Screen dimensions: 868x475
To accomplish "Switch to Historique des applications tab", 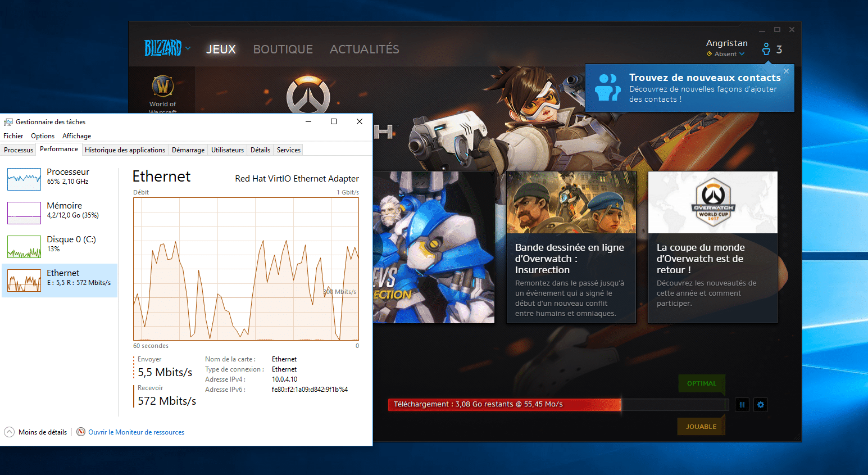I will point(125,150).
